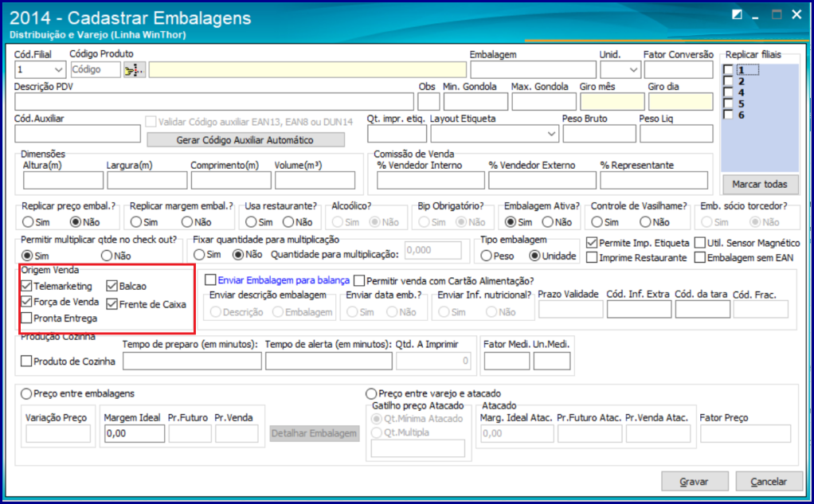Click the Código Produto input field
Screen dimensions: 814x504
point(95,69)
